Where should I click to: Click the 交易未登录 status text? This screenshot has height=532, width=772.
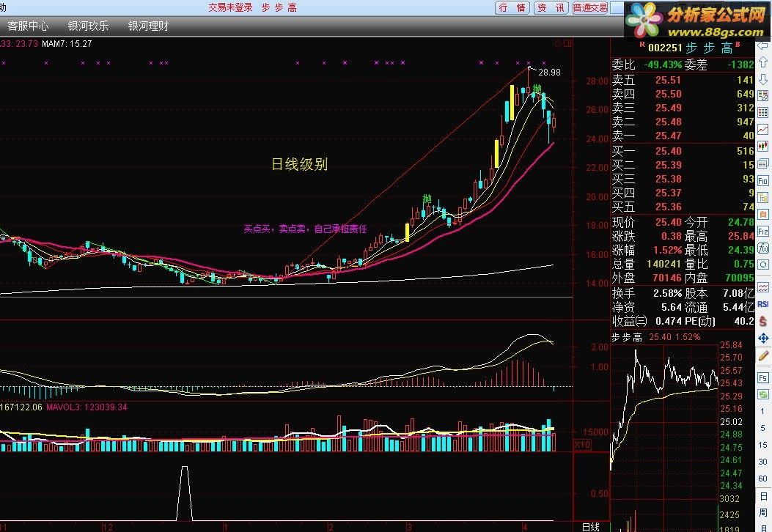coord(230,7)
